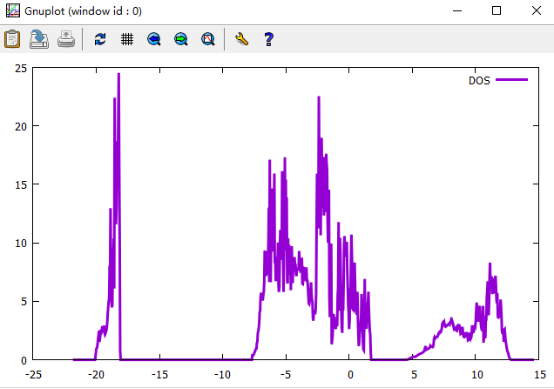Minimize the Gnuplot window
Image resolution: width=554 pixels, height=389 pixels.
pos(457,11)
